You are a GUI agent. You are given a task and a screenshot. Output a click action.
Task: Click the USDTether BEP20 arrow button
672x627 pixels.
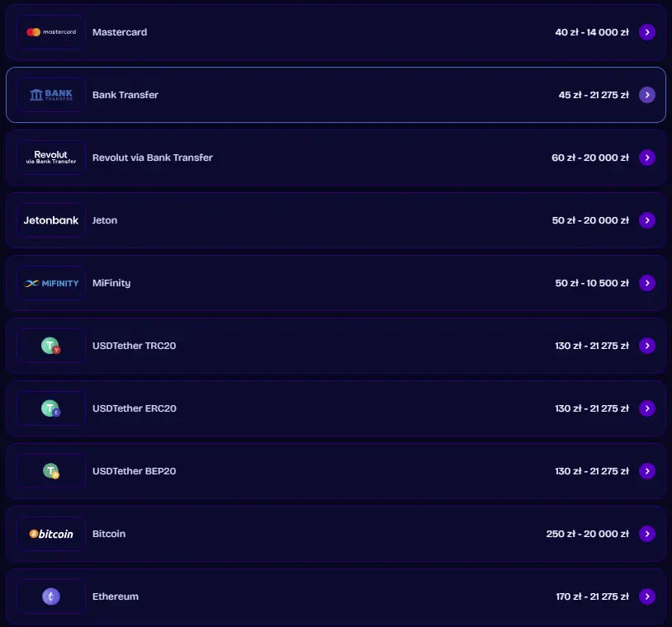pos(647,471)
